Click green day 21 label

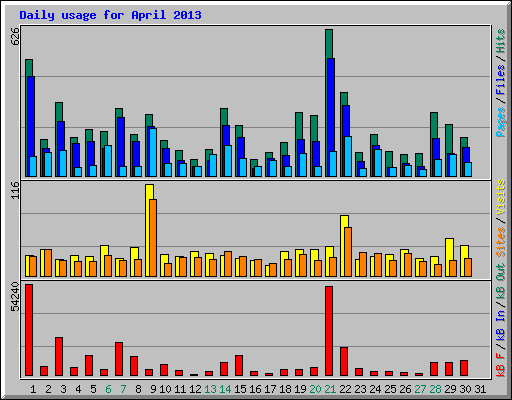(330, 389)
